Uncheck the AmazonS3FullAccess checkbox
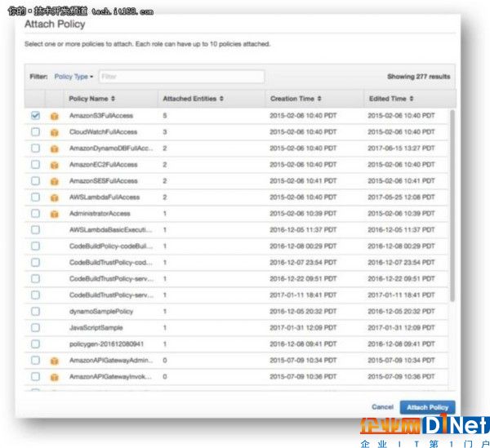This screenshot has height=448, width=490. [36, 116]
